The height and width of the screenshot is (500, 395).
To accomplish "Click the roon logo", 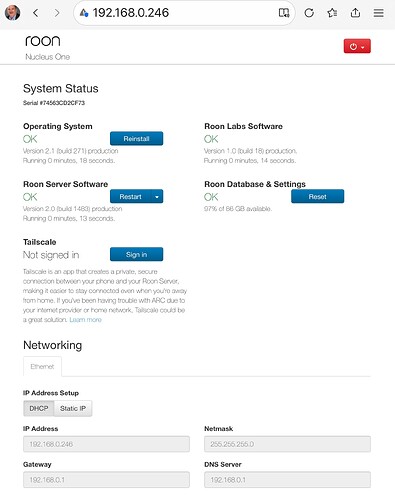I will click(43, 41).
